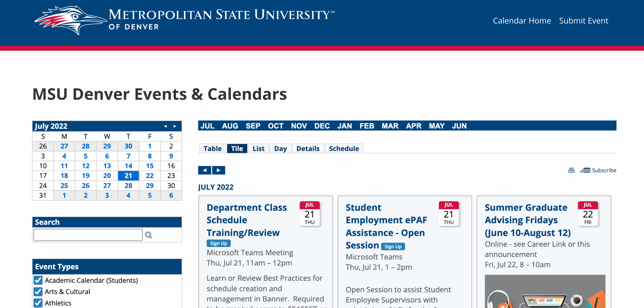Open the Schedule view tab
Screen dimensions: 644x308
[344, 149]
